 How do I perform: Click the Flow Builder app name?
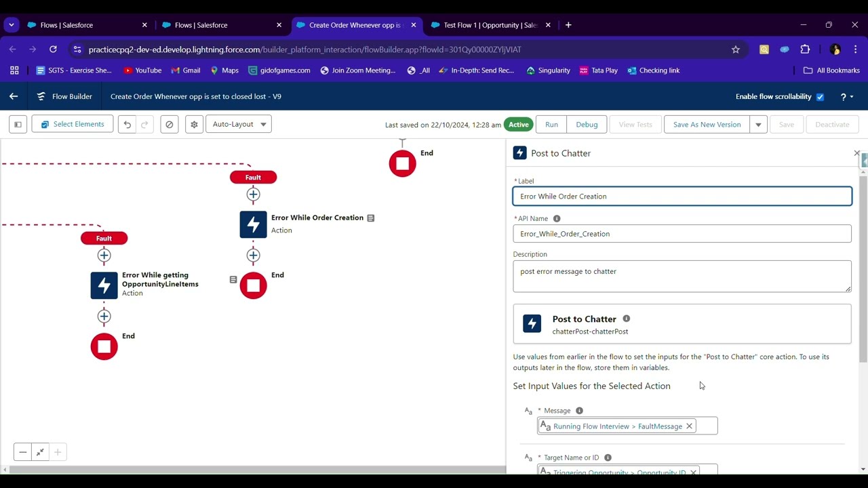72,96
